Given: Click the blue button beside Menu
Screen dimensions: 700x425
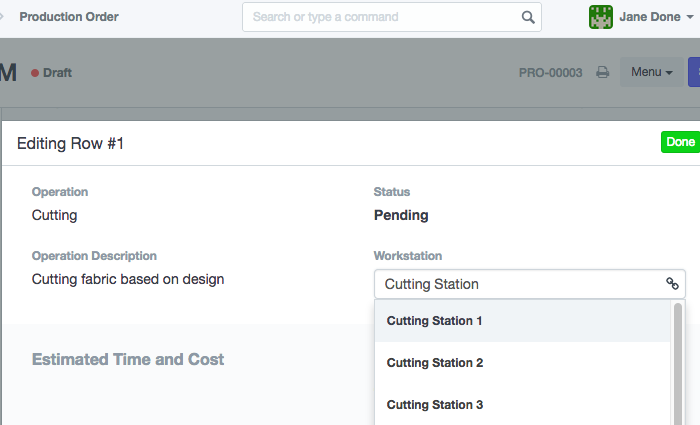Looking at the screenshot, I should (694, 72).
